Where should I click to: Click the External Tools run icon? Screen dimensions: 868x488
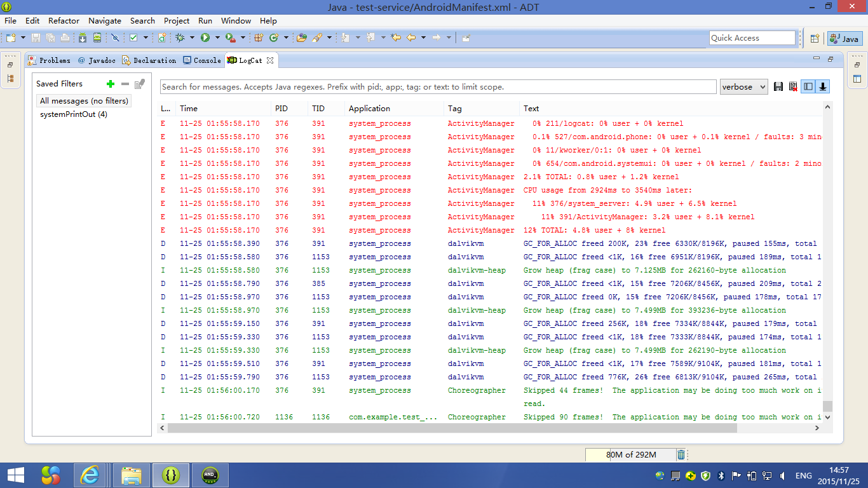231,38
